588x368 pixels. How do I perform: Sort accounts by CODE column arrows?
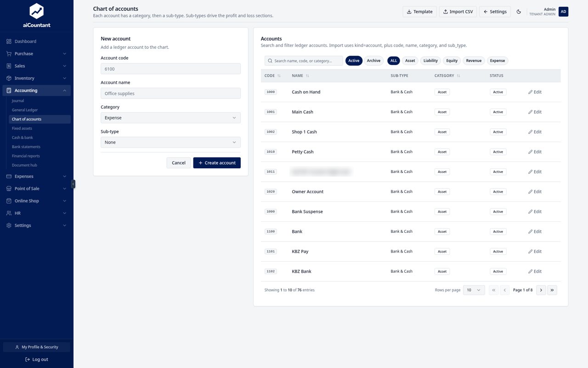279,76
